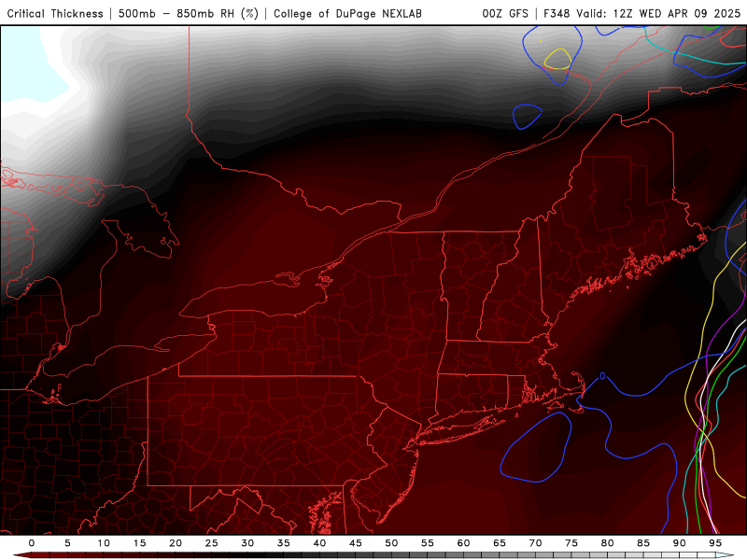Select the "80" scale label
This screenshot has height=560, width=747.
coord(608,543)
